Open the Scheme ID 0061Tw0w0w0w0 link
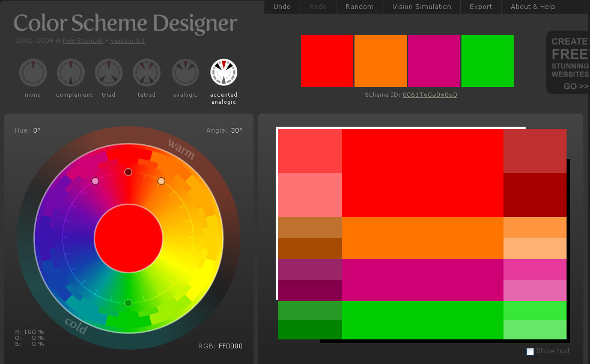This screenshot has height=364, width=590. coord(429,94)
